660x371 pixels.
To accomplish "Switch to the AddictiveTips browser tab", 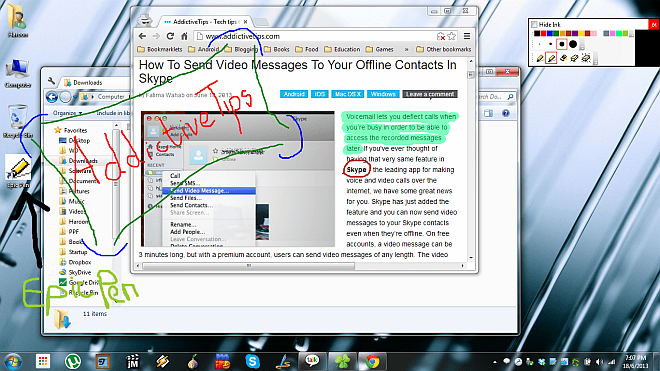I will 204,21.
